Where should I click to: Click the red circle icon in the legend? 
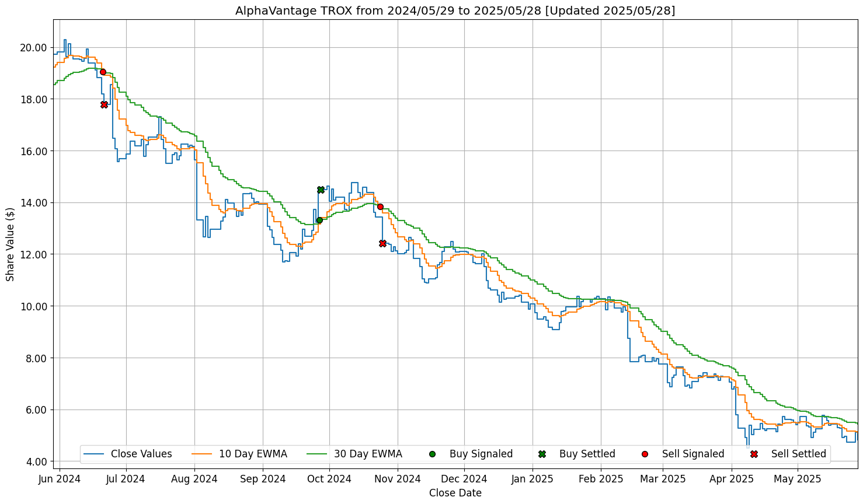[x=645, y=454]
